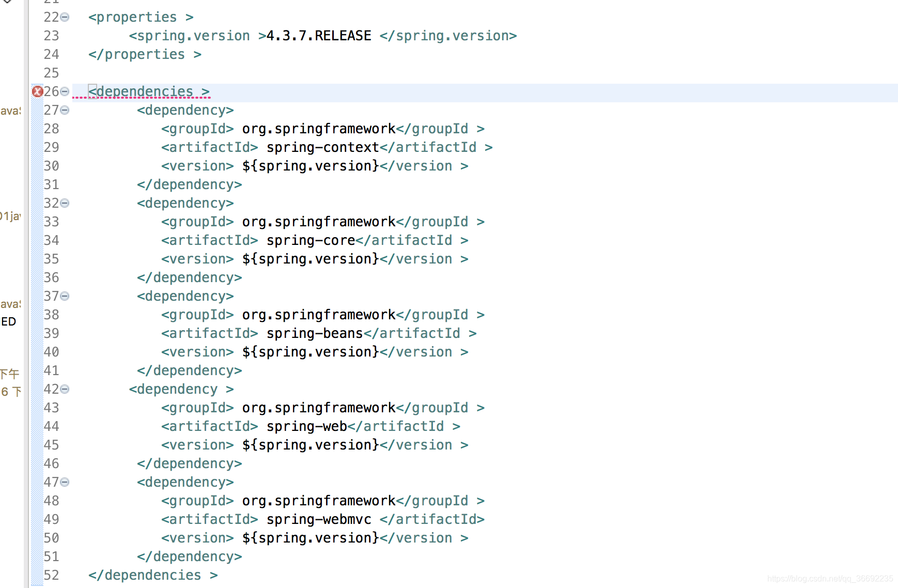
Task: Click org.springframework groupId on line 38
Action: coord(319,315)
